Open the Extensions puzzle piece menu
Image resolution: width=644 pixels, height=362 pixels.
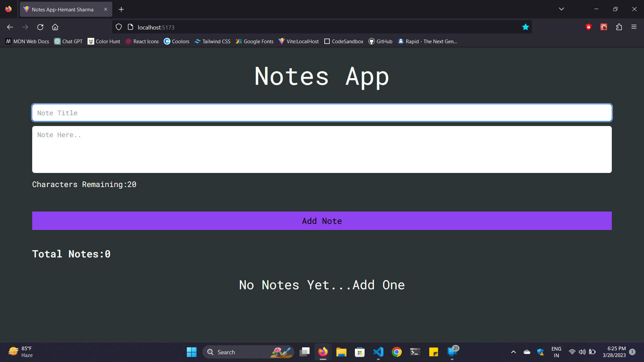pos(619,27)
